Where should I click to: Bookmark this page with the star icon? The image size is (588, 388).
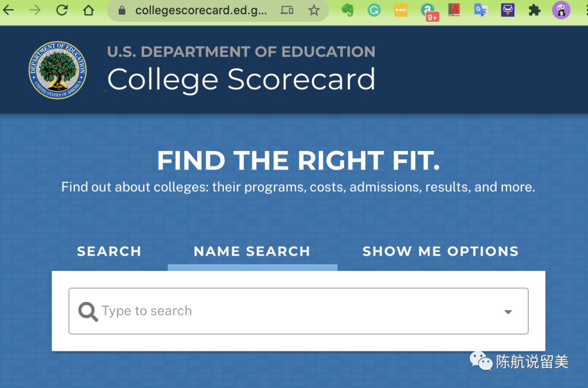click(314, 10)
